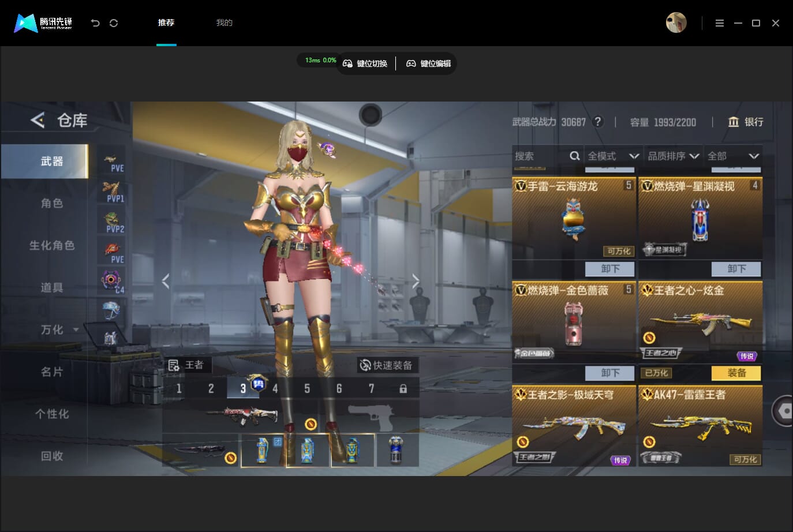
Task: Rotate character with the right arrow
Action: pos(416,281)
